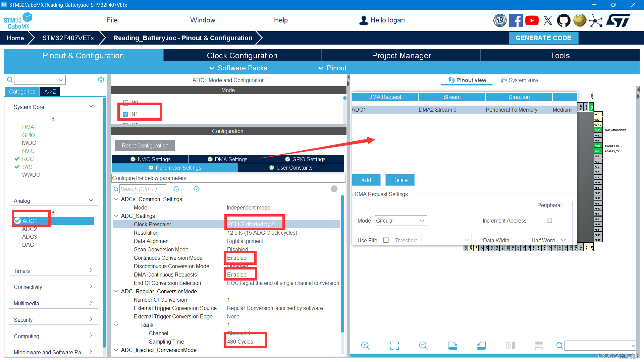
Task: Click the GENERATE CODE button
Action: (543, 38)
